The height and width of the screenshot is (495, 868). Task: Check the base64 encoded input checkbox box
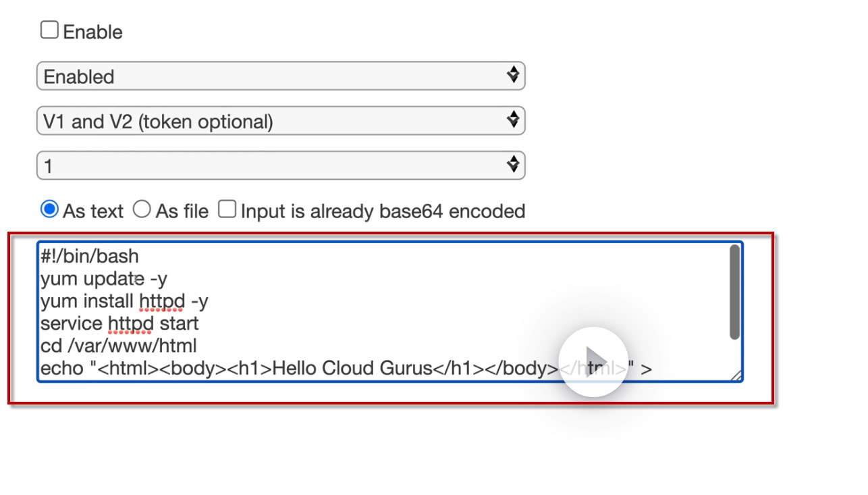(x=227, y=210)
